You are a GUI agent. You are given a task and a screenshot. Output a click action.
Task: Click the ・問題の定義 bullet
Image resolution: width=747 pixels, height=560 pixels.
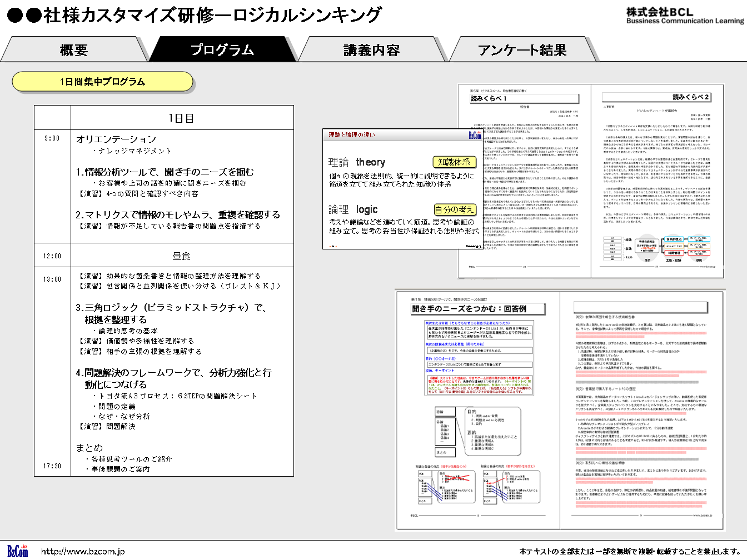pos(113,406)
